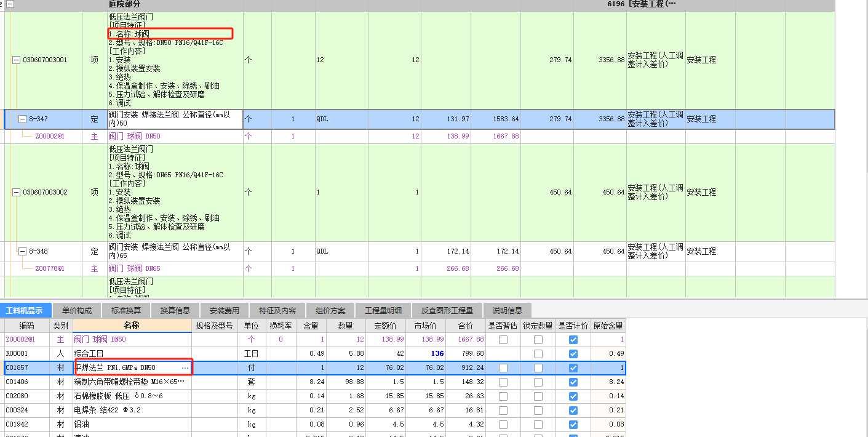Viewport: 868px width, 437px height.
Task: Select the 石棉橡胶板 低压 name cell
Action: click(x=132, y=396)
